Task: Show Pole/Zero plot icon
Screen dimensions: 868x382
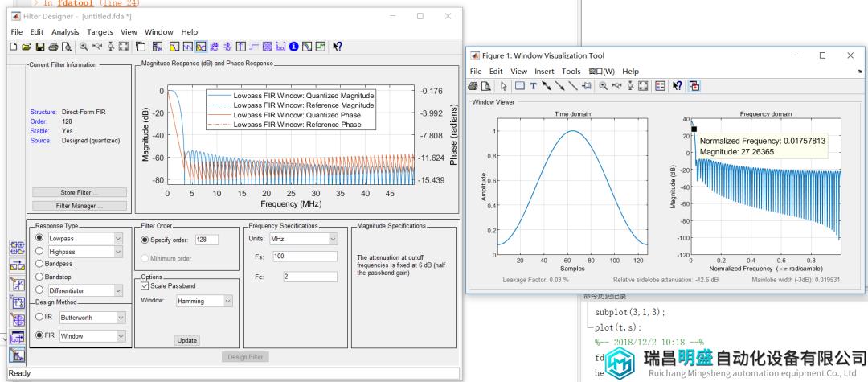Action: point(268,47)
